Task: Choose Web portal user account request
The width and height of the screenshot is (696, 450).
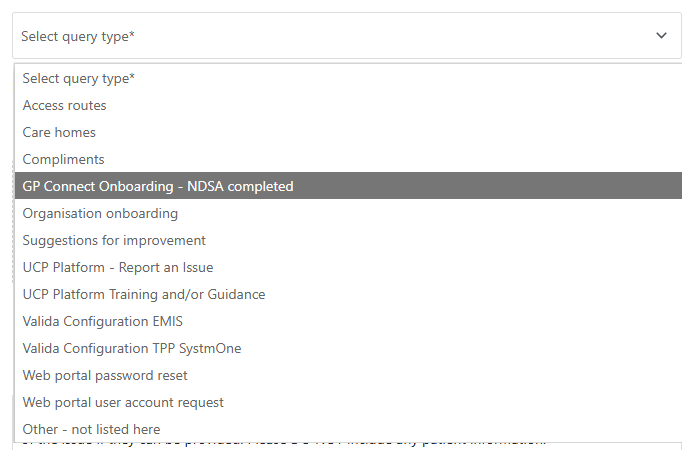Action: 123,402
